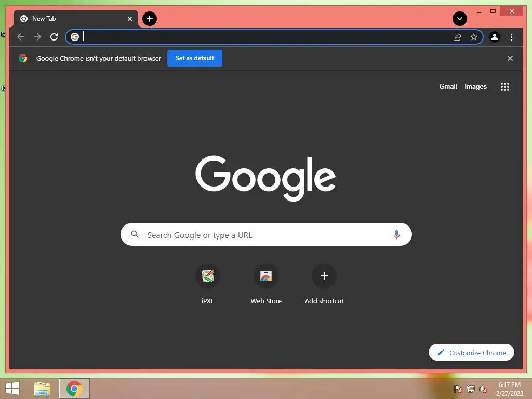Open the profile avatar menu
The height and width of the screenshot is (399, 532).
pos(495,37)
